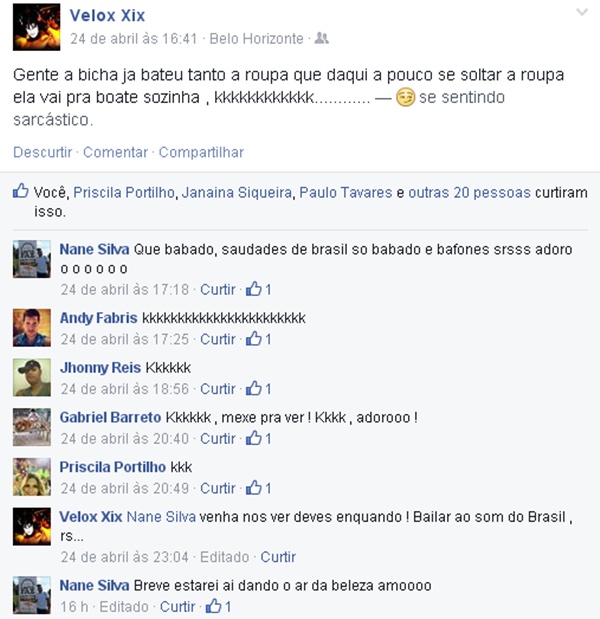The width and height of the screenshot is (600, 619).
Task: Show edit history via Editado at 23:04
Action: click(x=224, y=557)
